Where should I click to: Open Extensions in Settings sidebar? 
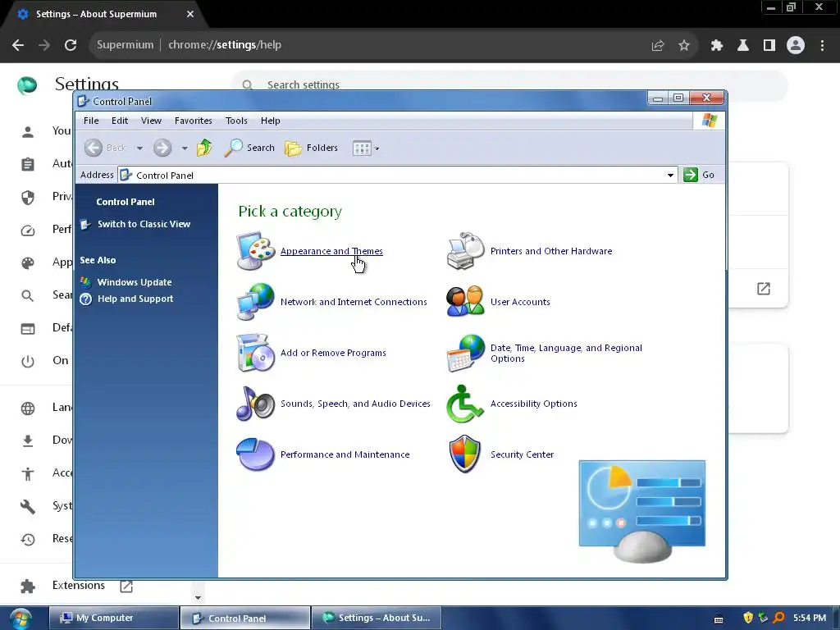tap(78, 586)
